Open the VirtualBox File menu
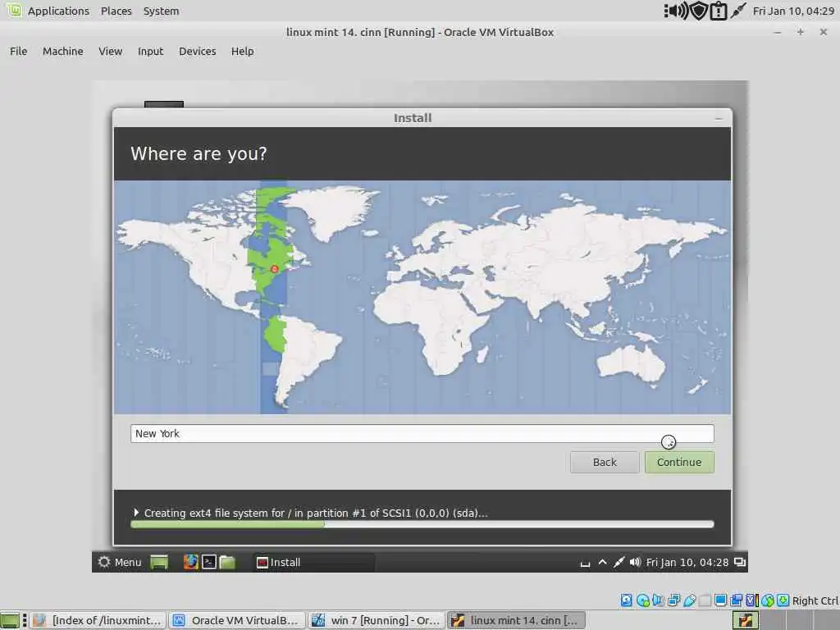 [x=18, y=52]
